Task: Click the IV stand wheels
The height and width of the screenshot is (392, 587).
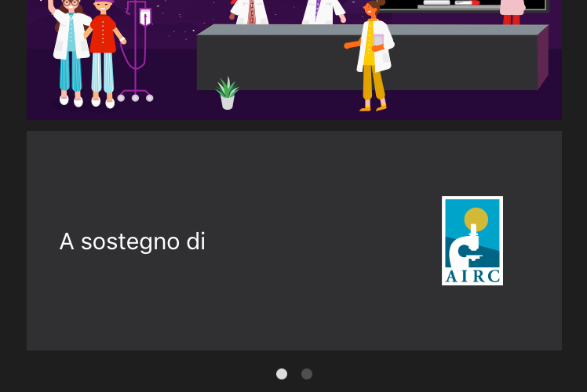Action: point(135,98)
